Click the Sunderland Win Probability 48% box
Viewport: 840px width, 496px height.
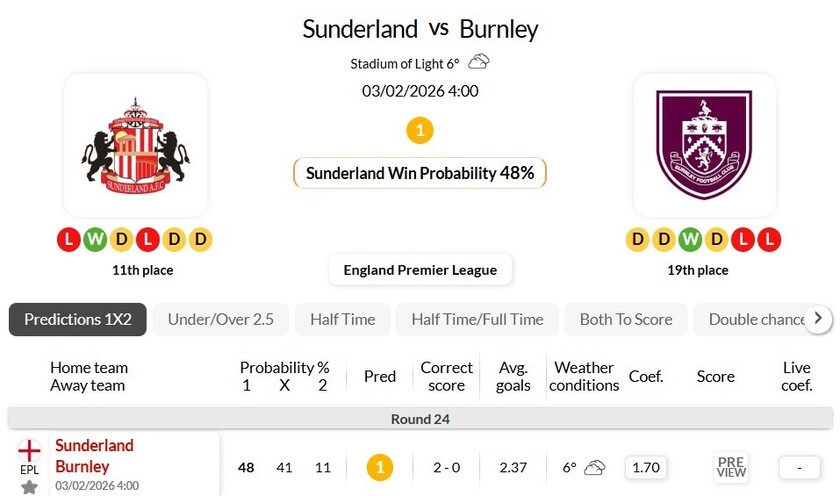pos(420,173)
